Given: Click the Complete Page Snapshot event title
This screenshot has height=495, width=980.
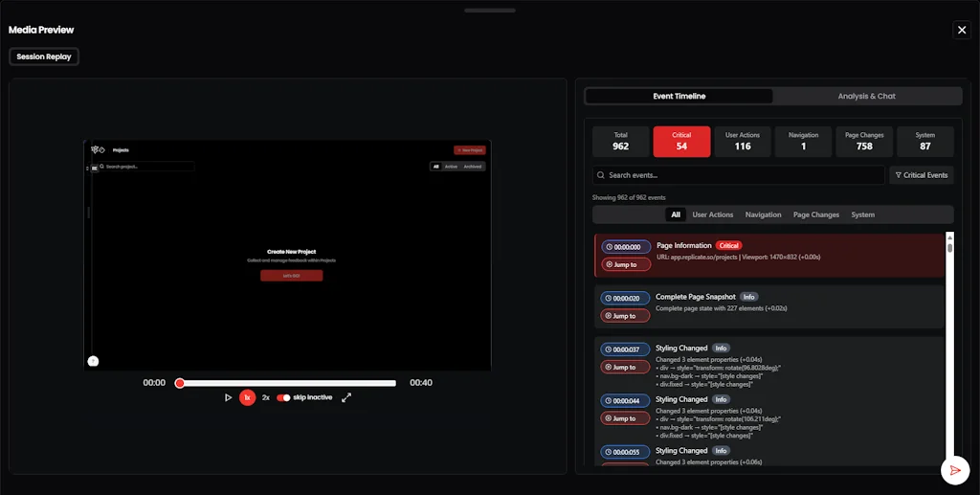Looking at the screenshot, I should [695, 297].
